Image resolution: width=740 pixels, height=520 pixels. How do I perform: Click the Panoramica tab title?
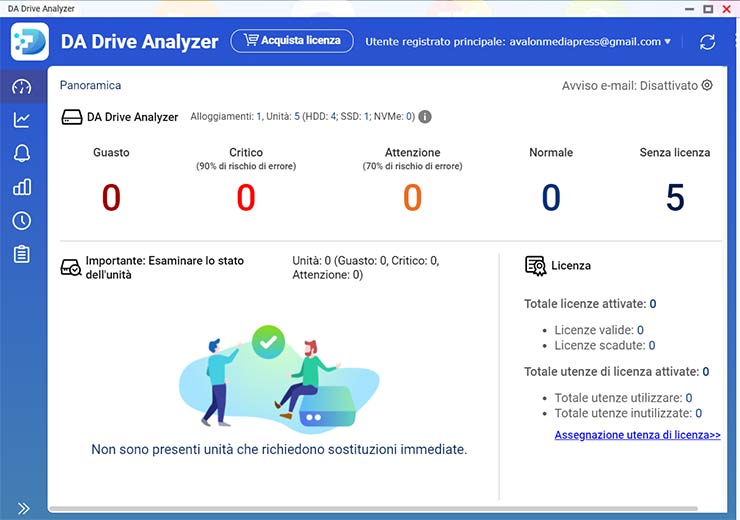pos(90,86)
